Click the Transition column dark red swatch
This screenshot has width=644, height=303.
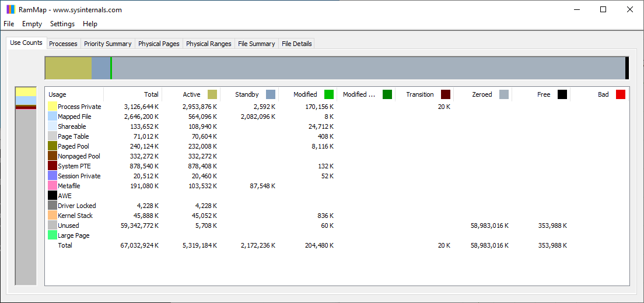445,95
